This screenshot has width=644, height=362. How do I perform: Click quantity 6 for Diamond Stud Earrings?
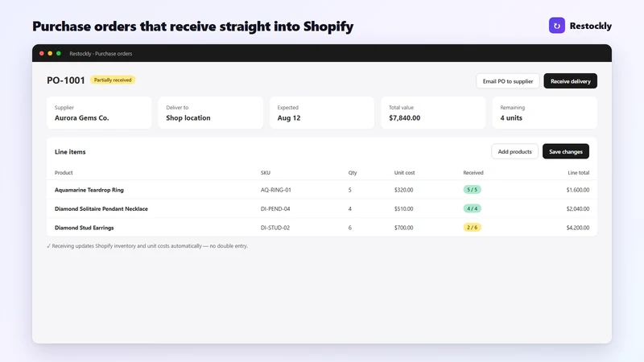coord(350,228)
